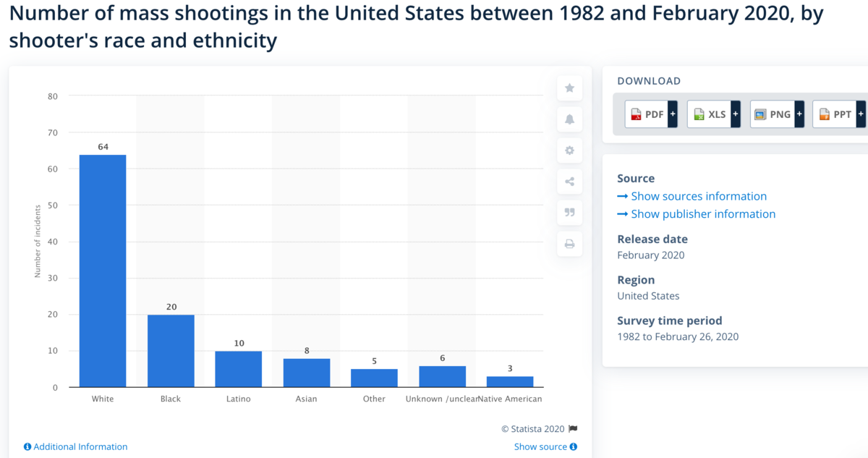The height and width of the screenshot is (458, 868).
Task: Click the bell notification icon
Action: pos(569,119)
